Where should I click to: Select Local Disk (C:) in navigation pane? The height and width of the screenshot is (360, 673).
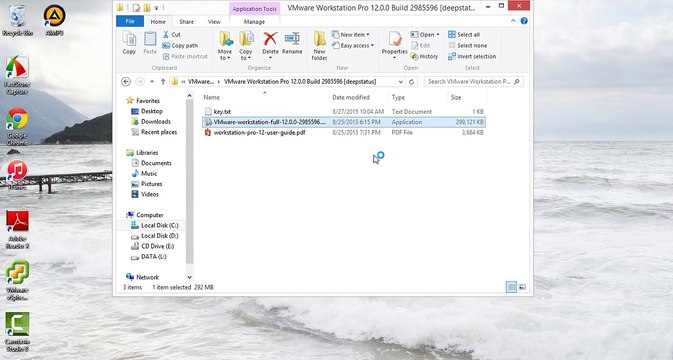155,225
